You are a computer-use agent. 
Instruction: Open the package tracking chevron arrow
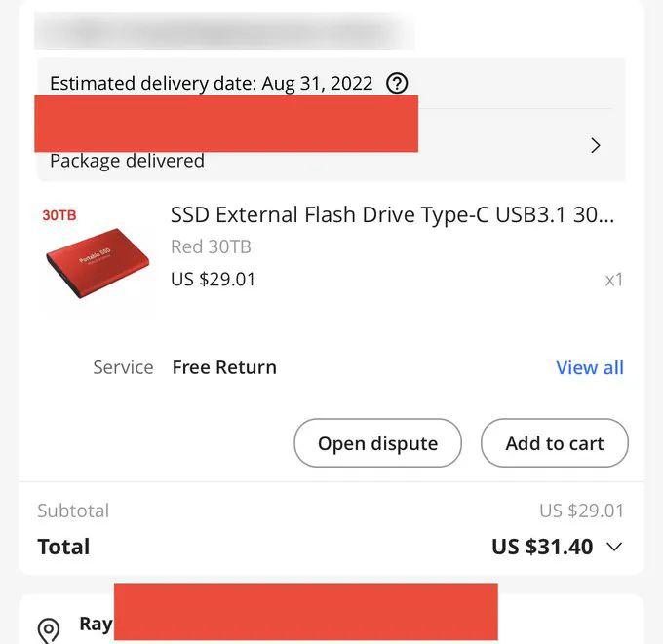point(596,145)
